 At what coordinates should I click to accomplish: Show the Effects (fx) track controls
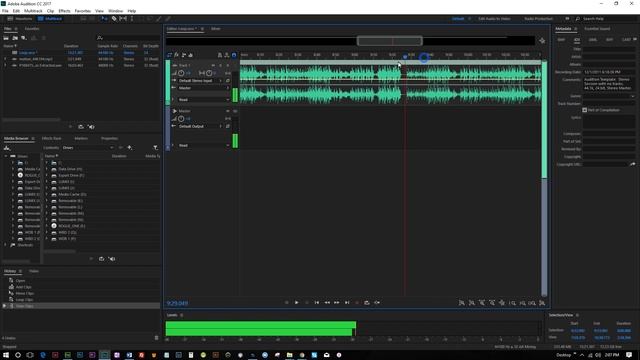(176, 55)
